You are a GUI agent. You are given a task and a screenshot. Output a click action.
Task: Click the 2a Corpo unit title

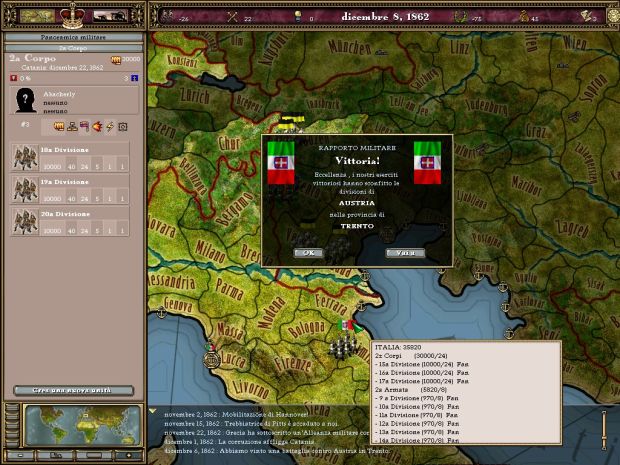coord(32,59)
